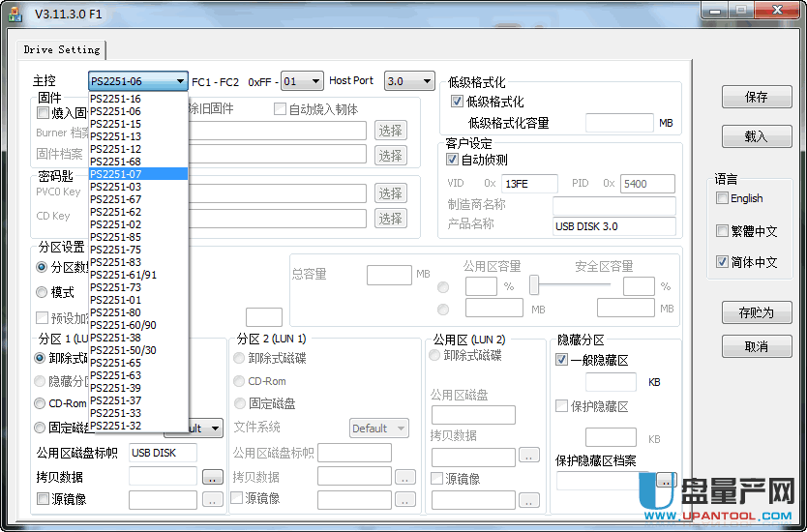
Task: Collapse the 主控 PS2251-06 dropdown arrow
Action: point(180,82)
